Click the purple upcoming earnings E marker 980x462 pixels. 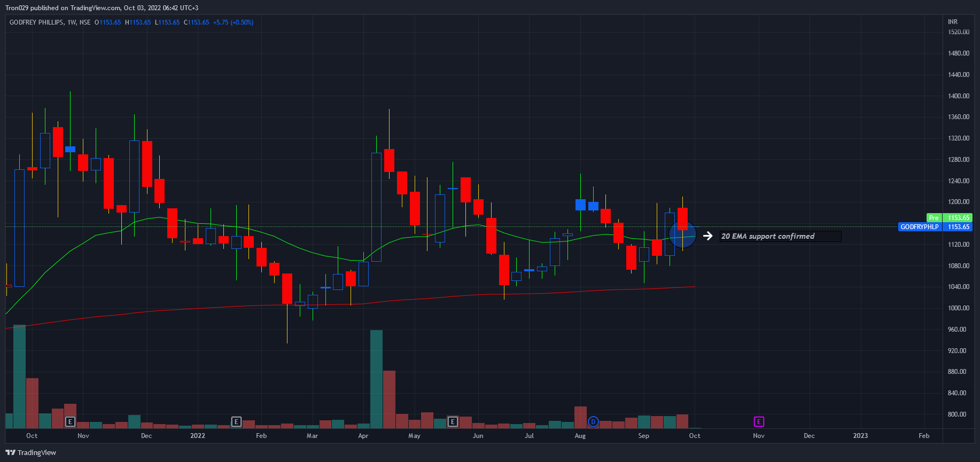coord(759,422)
